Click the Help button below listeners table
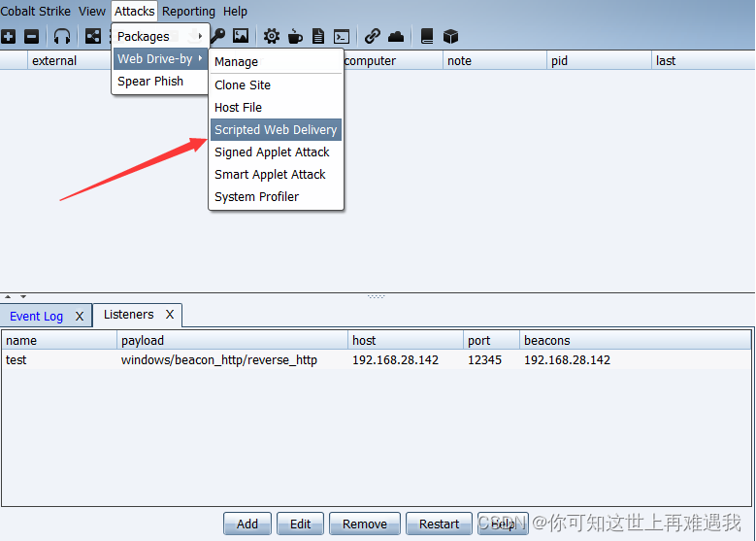Viewport: 756px width, 541px height. click(x=503, y=524)
